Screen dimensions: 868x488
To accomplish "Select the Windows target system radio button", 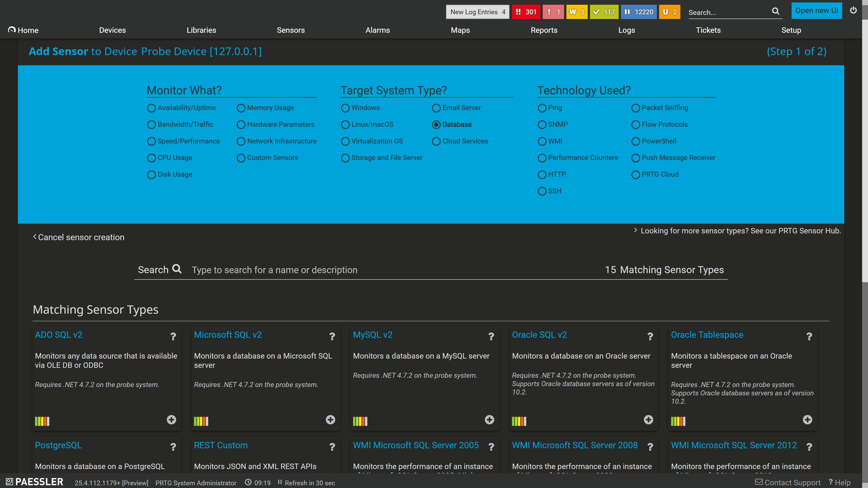I will tap(345, 108).
